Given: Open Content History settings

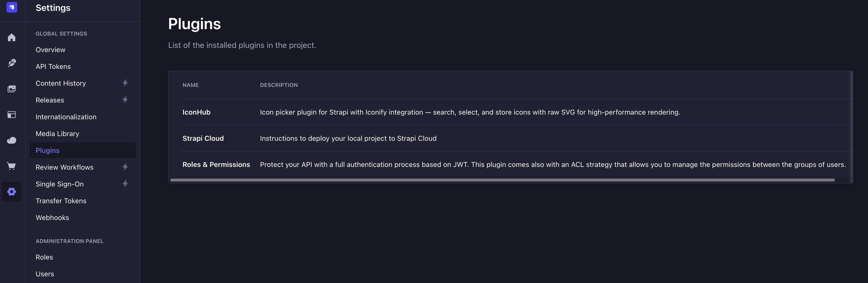Looking at the screenshot, I should click(x=61, y=83).
